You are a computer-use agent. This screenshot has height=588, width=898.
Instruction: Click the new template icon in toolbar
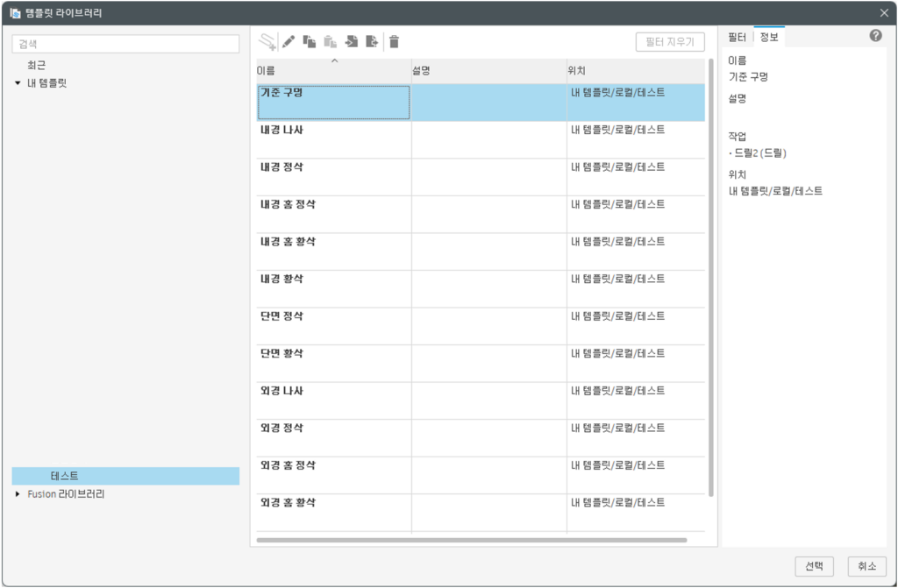pos(267,41)
